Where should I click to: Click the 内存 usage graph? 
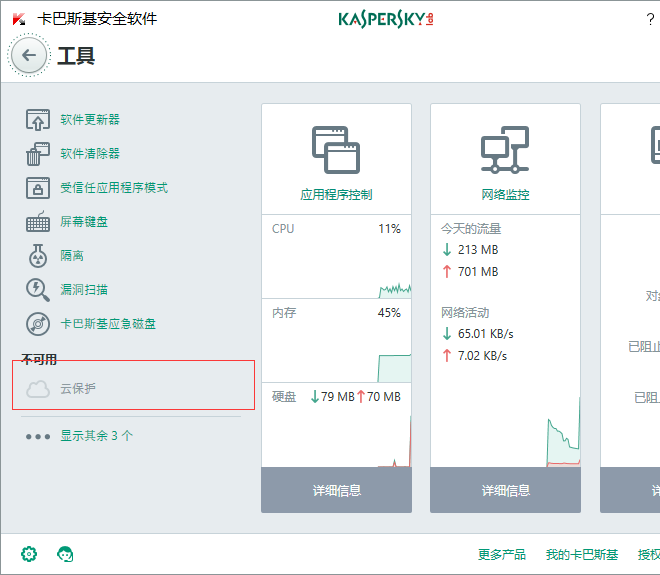(x=394, y=368)
